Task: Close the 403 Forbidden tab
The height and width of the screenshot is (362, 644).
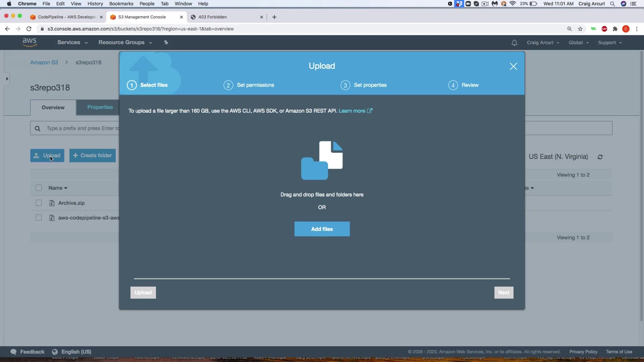Action: click(261, 17)
